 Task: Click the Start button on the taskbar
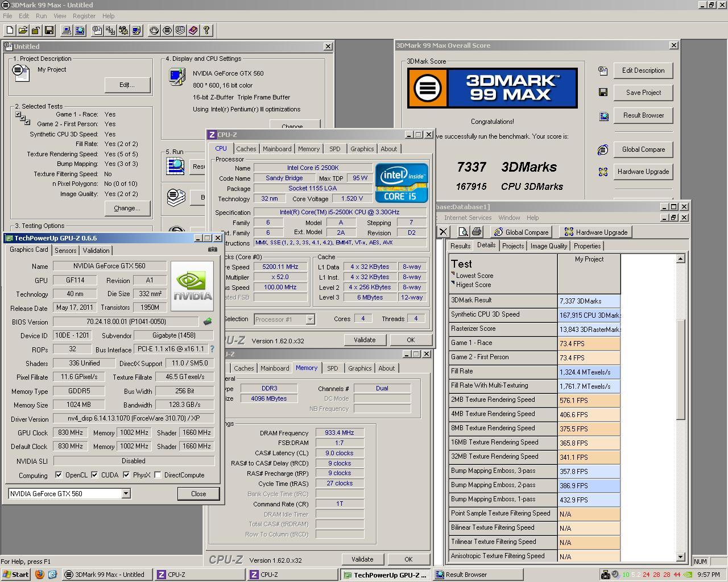(x=15, y=575)
